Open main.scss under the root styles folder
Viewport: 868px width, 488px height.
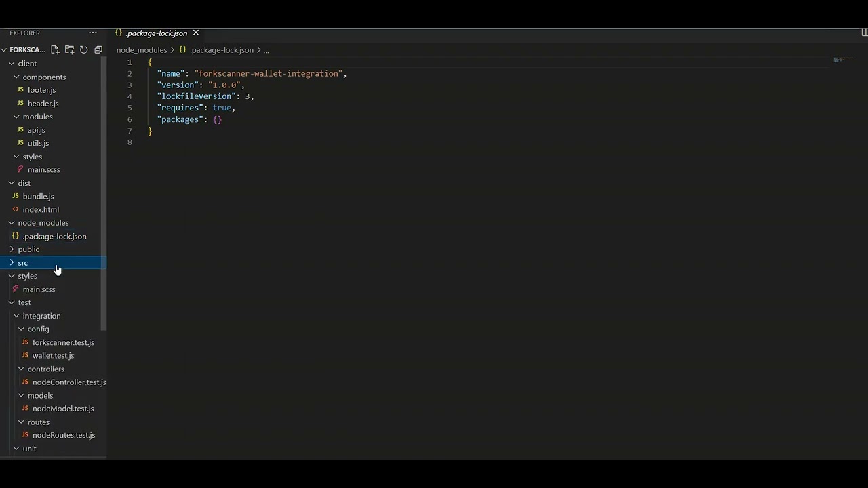coord(39,289)
